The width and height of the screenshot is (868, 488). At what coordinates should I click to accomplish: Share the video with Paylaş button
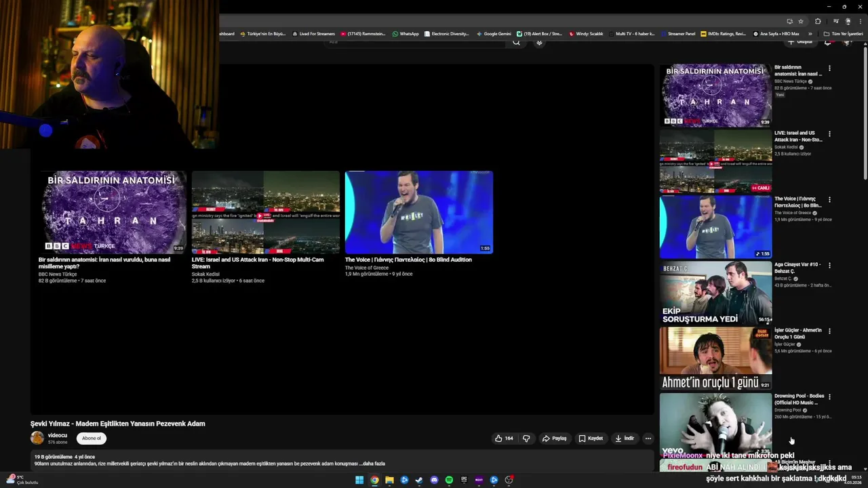(x=554, y=439)
